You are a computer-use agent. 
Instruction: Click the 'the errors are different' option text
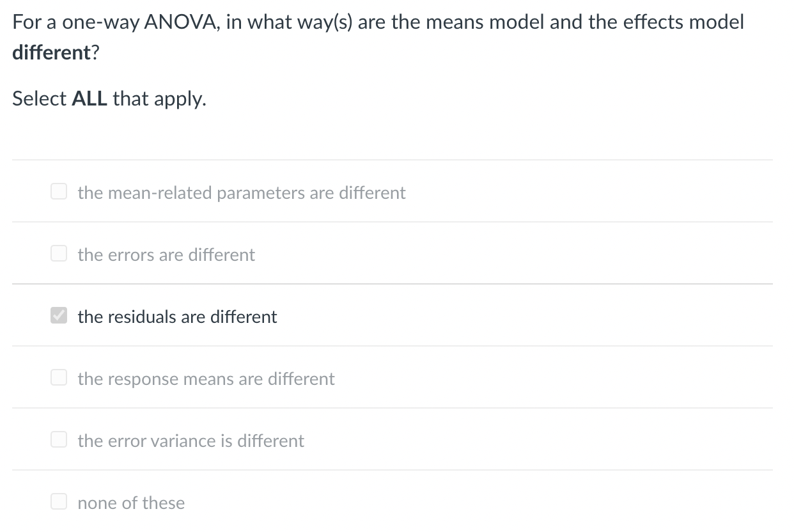point(166,254)
